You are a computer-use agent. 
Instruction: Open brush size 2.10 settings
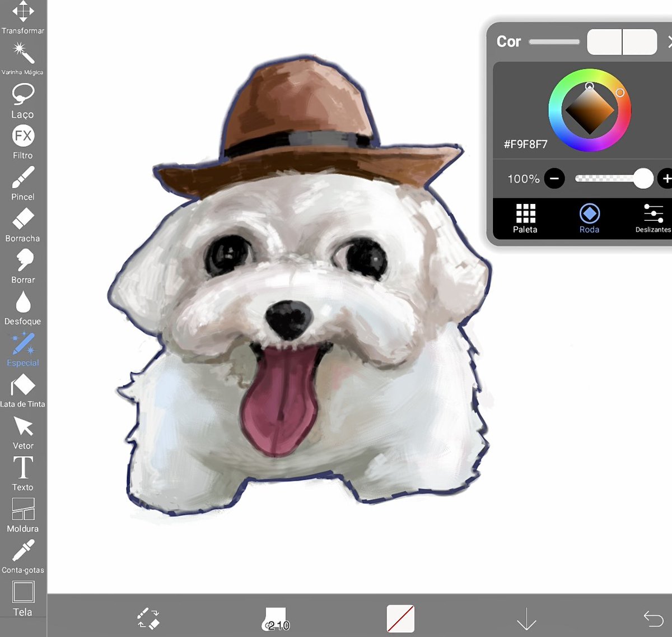(276, 619)
